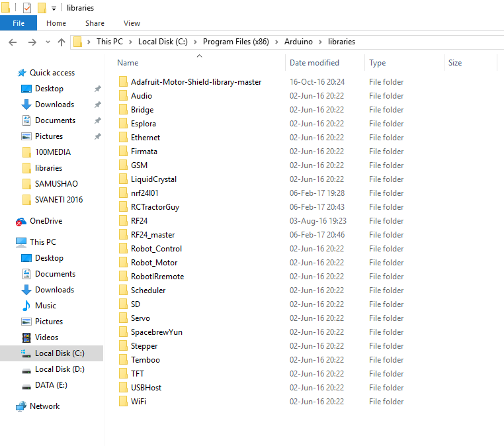Screen dimensions: 504x446
Task: Select This PC in the navigation pane
Action: click(43, 242)
